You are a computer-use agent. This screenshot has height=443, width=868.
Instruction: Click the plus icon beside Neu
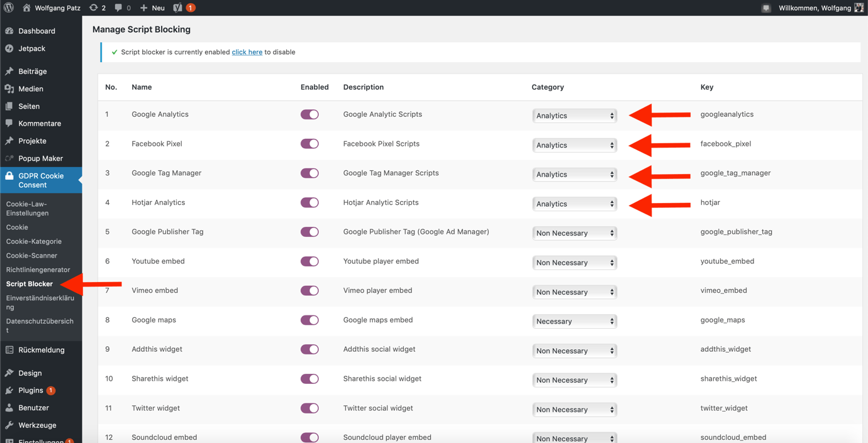143,8
